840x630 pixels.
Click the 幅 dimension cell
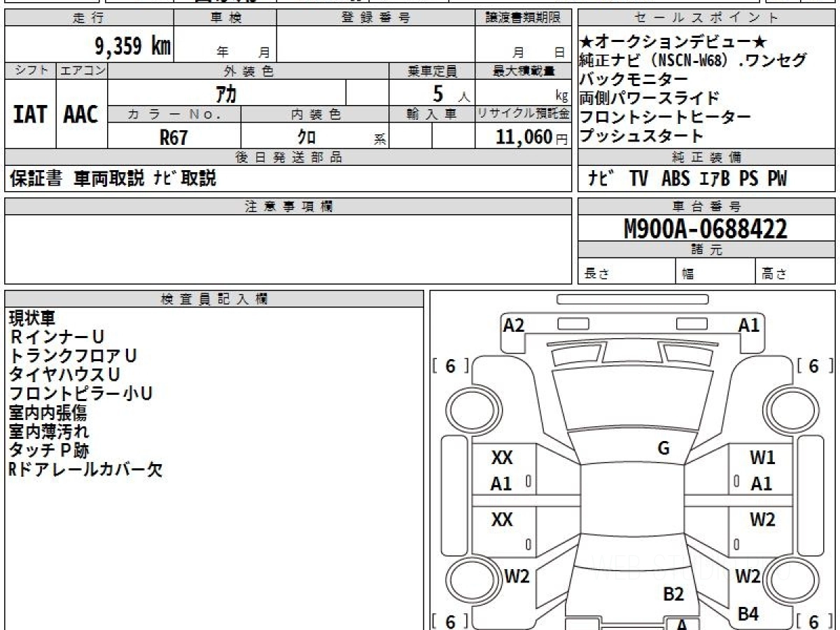tap(716, 272)
